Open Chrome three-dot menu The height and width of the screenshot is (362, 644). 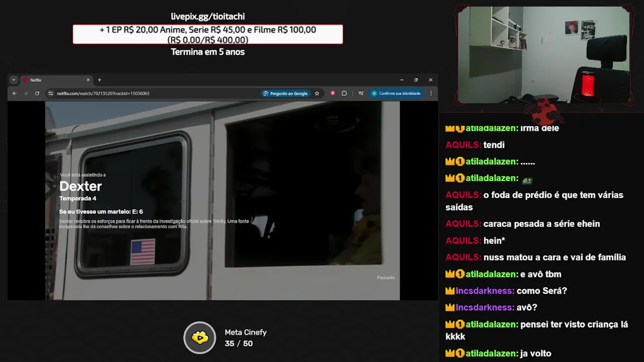point(431,94)
